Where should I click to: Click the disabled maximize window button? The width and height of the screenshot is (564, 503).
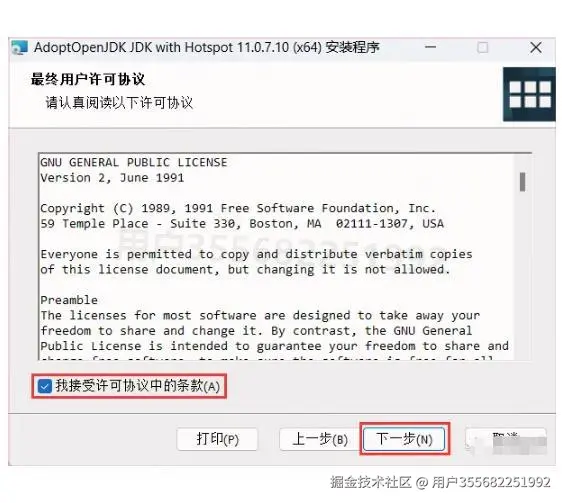tap(482, 47)
